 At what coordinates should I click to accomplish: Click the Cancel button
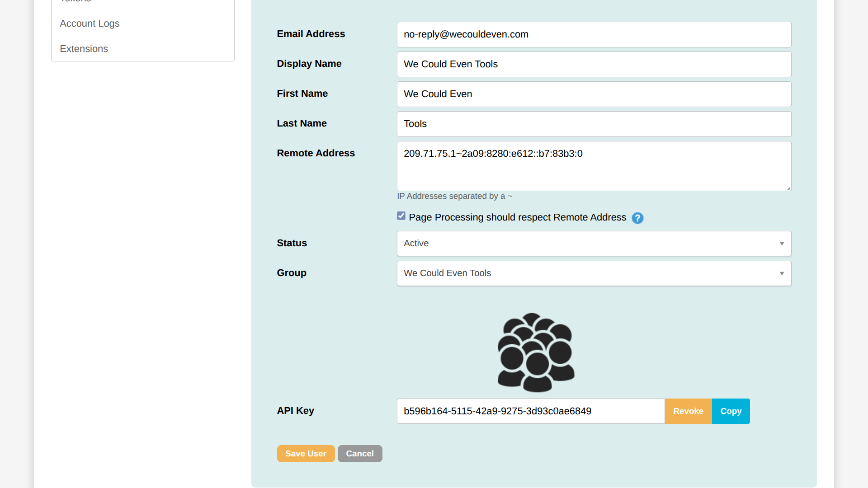pos(359,454)
